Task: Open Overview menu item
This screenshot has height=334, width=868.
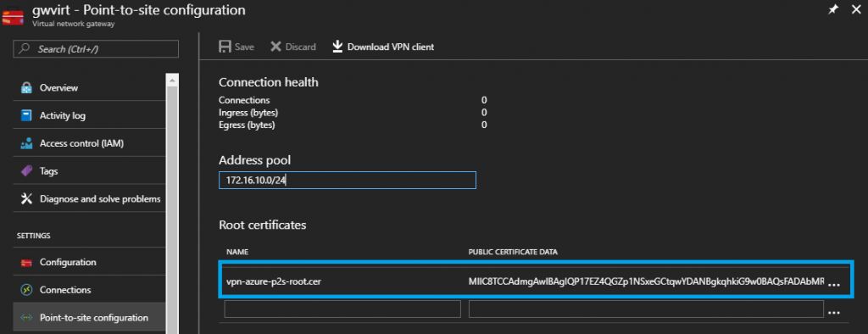Action: click(89, 88)
